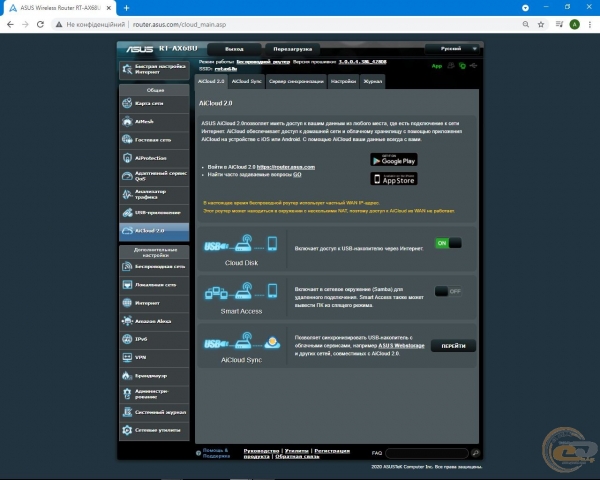Viewport: 600px width, 480px height.
Task: Open the AiMesh sidebar item
Action: 154,122
